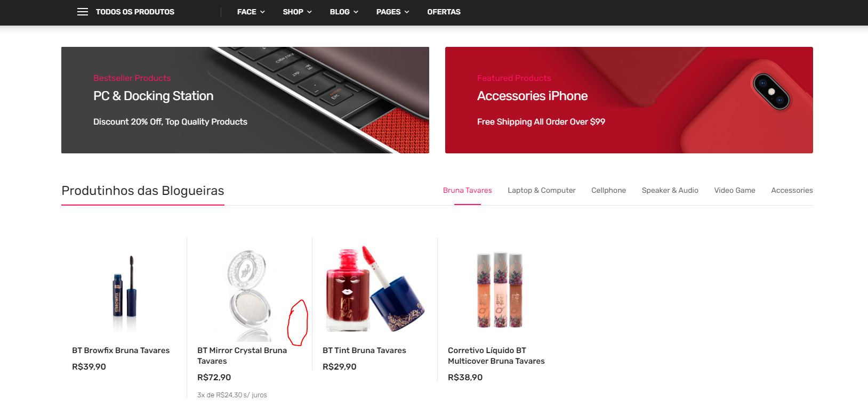868x409 pixels.
Task: Expand the BLOG dropdown menu
Action: 344,12
